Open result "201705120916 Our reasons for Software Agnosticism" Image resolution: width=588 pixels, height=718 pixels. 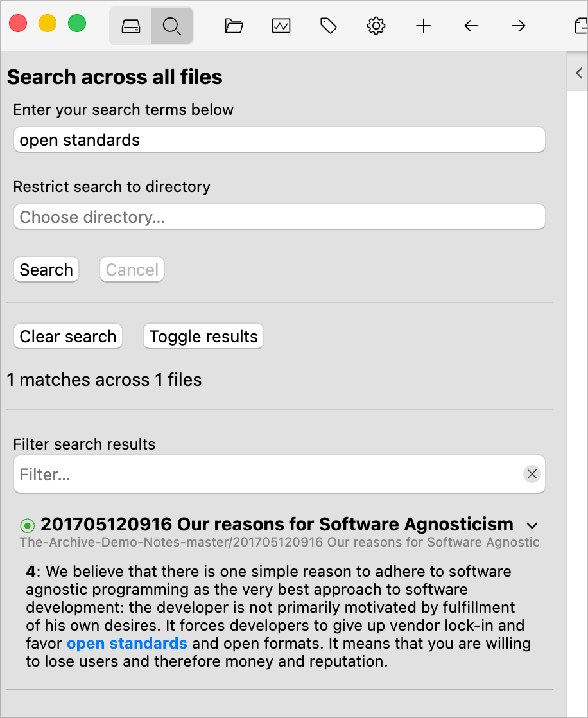click(x=277, y=525)
